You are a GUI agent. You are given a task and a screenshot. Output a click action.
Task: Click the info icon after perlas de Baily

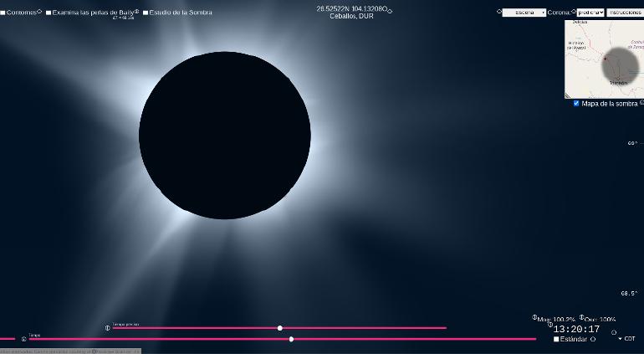[137, 12]
